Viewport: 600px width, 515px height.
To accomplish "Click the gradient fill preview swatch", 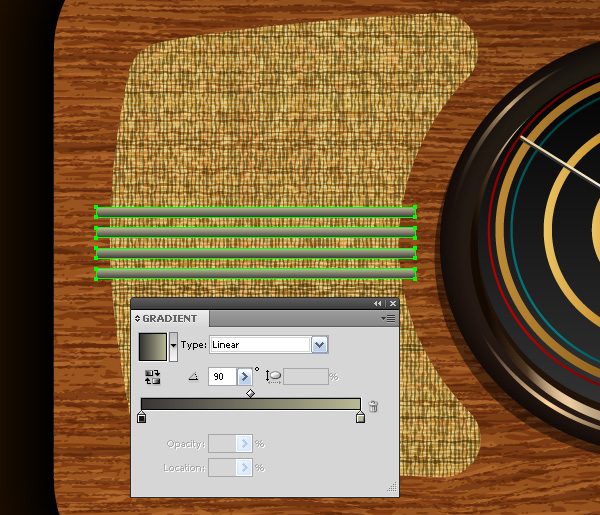I will coord(153,347).
